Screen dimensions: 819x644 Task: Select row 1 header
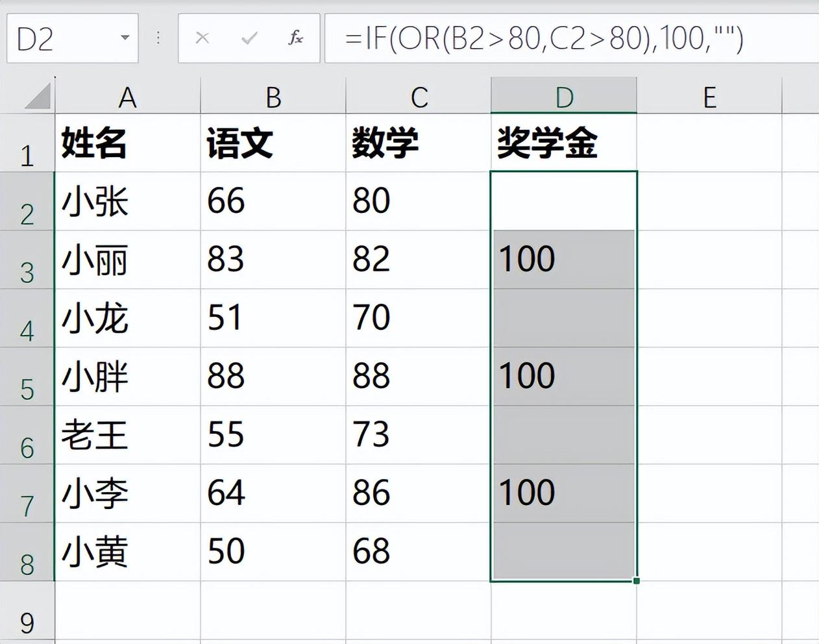27,143
